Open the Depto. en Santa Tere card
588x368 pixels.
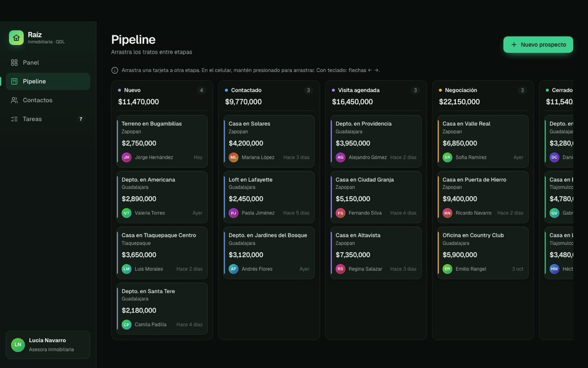[162, 309]
